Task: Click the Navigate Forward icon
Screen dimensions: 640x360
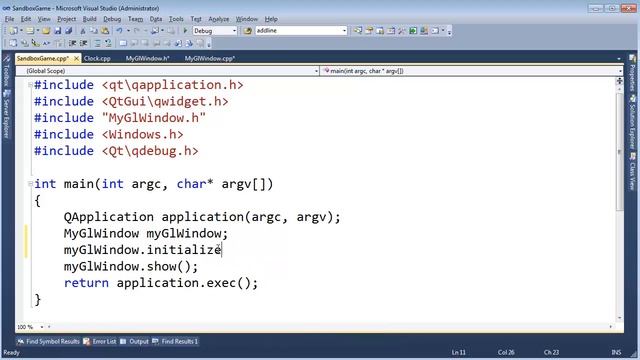Action: [x=171, y=31]
